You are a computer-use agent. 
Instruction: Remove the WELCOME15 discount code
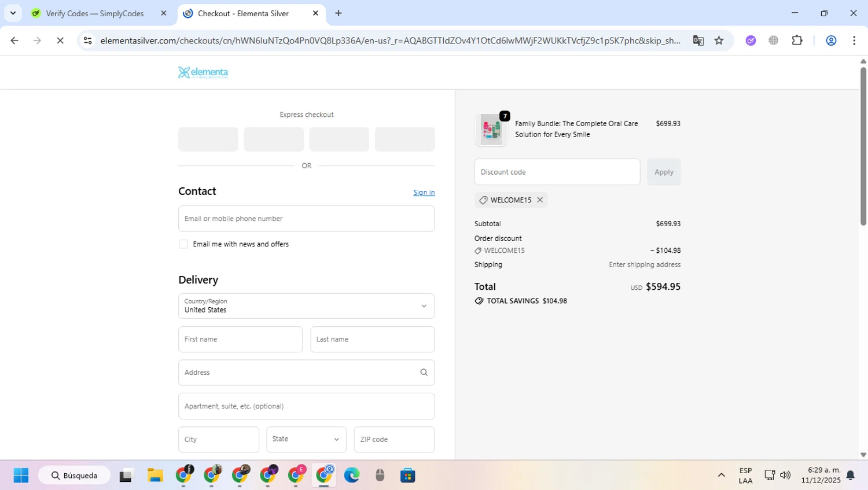pyautogui.click(x=540, y=200)
